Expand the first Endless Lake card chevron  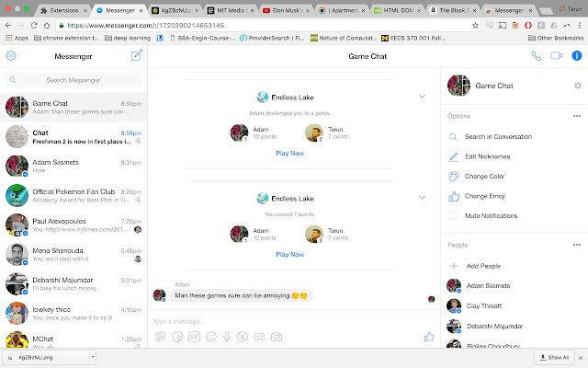pos(422,97)
